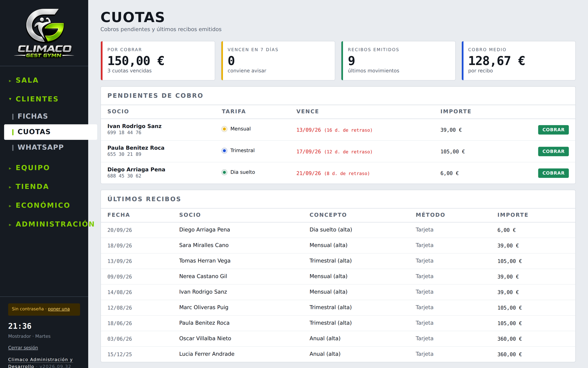Open the COBRO MEDIO summary card
The height and width of the screenshot is (368, 588).
(518, 61)
